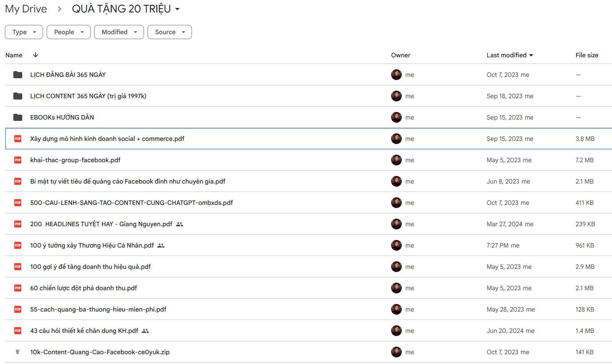Select the Xây dựng mô hình kinh doanh PDF

[x=107, y=139]
